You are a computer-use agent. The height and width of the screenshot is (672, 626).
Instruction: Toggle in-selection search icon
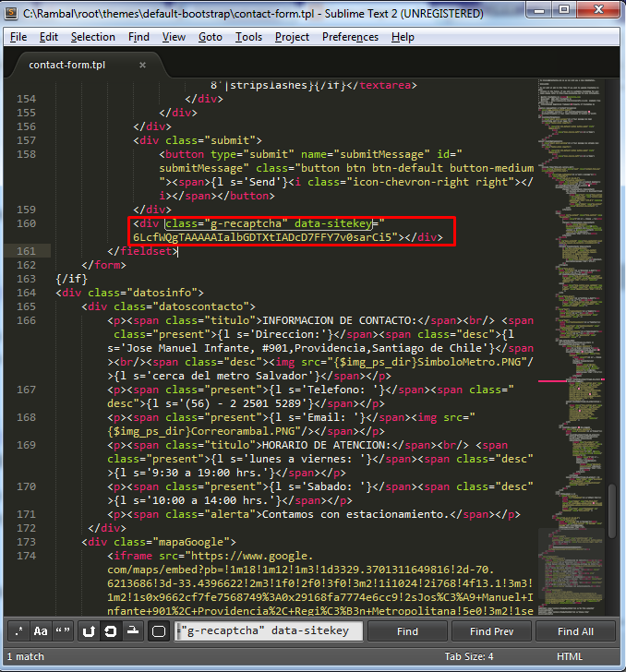click(133, 631)
